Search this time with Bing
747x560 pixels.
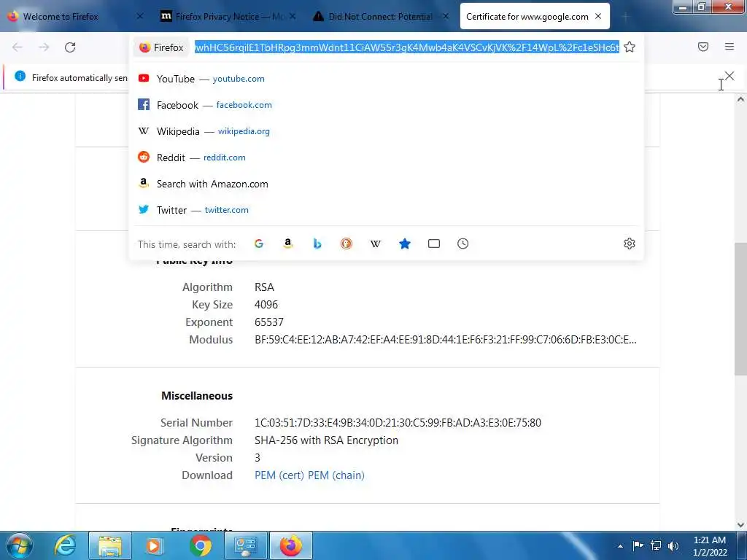pyautogui.click(x=317, y=244)
